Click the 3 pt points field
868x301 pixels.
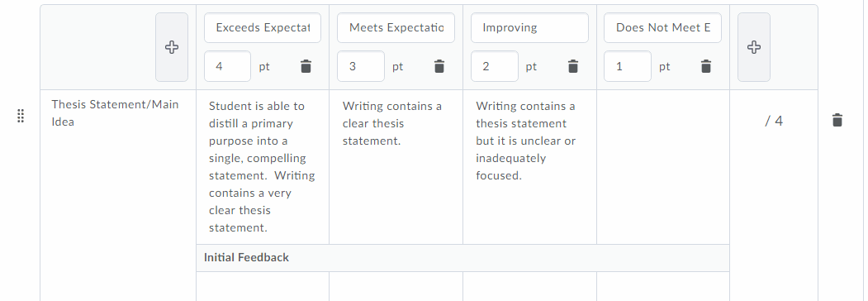(x=361, y=66)
